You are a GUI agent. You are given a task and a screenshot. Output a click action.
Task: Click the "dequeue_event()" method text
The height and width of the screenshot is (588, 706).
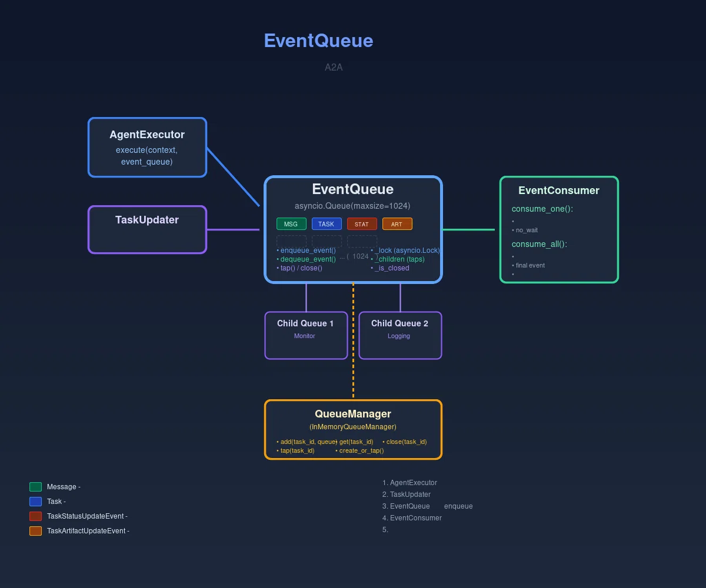tap(306, 259)
